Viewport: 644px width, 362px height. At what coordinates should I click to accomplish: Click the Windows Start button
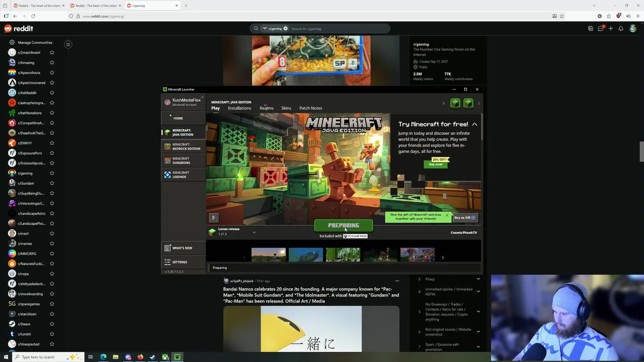click(6, 357)
